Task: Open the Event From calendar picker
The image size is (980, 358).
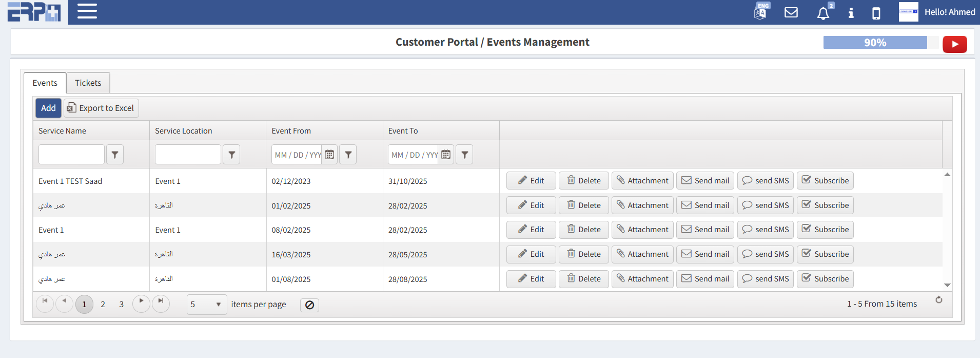Action: (x=329, y=155)
